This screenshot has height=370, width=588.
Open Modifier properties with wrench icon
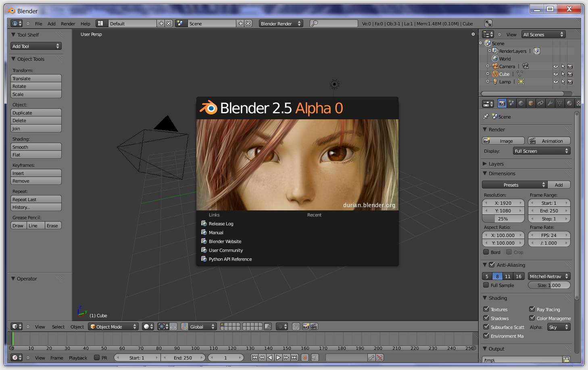pos(550,103)
